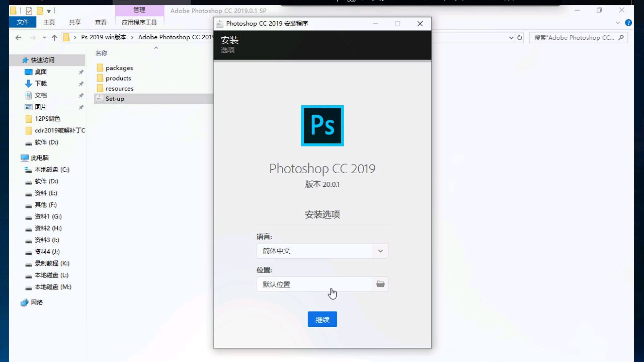Open the recent locations dropdown arrow
The image size is (644, 362).
[x=44, y=38]
